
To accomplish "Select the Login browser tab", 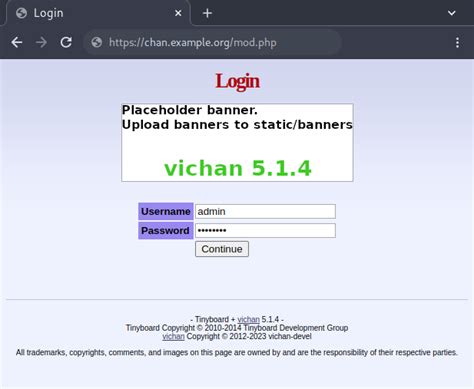I will 97,13.
